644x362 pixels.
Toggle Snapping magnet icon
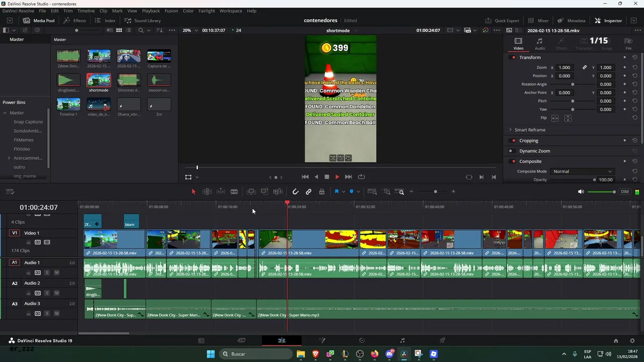point(295,192)
